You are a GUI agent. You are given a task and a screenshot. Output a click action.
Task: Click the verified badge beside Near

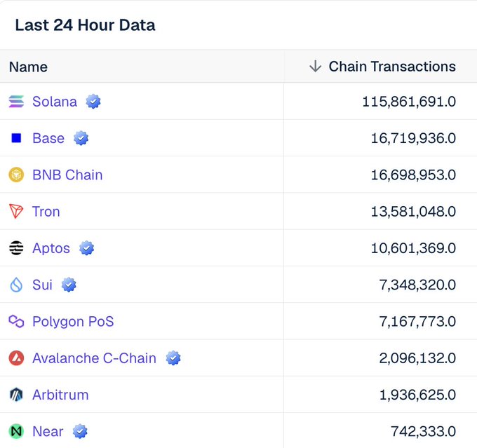click(80, 431)
